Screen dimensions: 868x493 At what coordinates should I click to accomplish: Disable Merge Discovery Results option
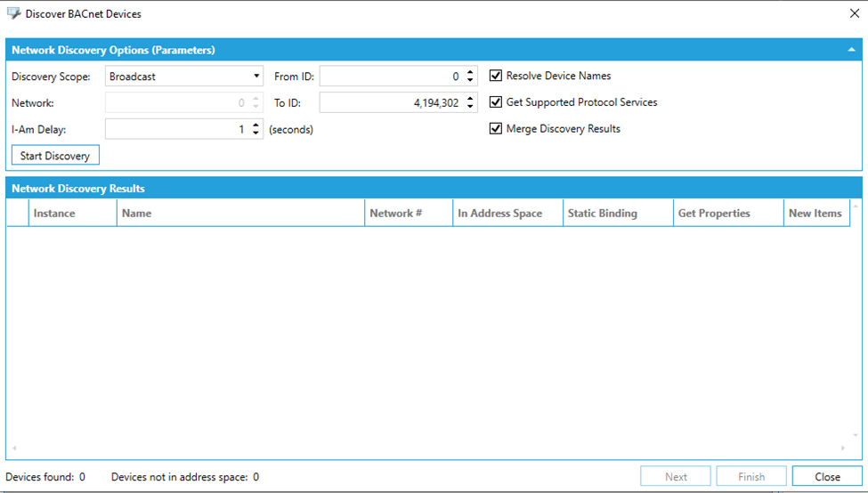pyautogui.click(x=496, y=129)
